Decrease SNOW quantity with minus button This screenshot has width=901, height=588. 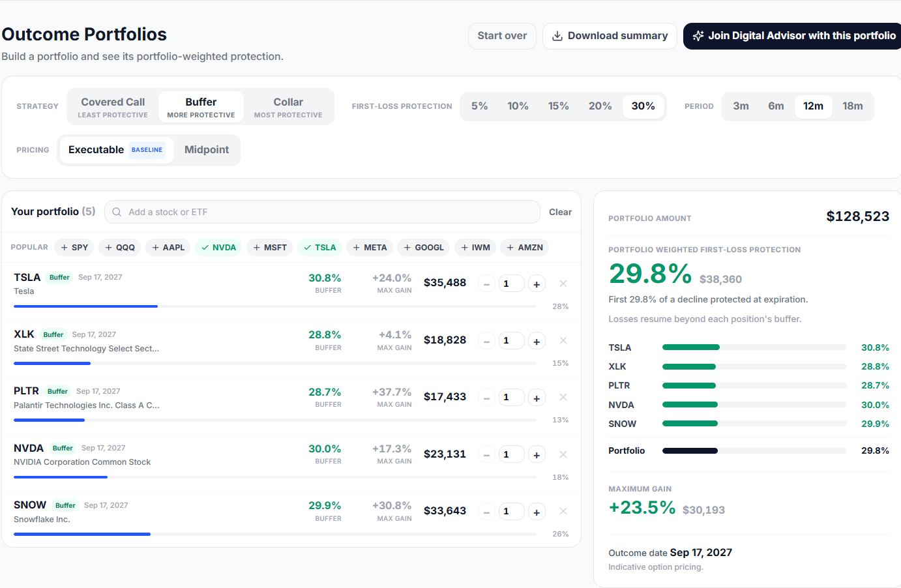tap(486, 512)
